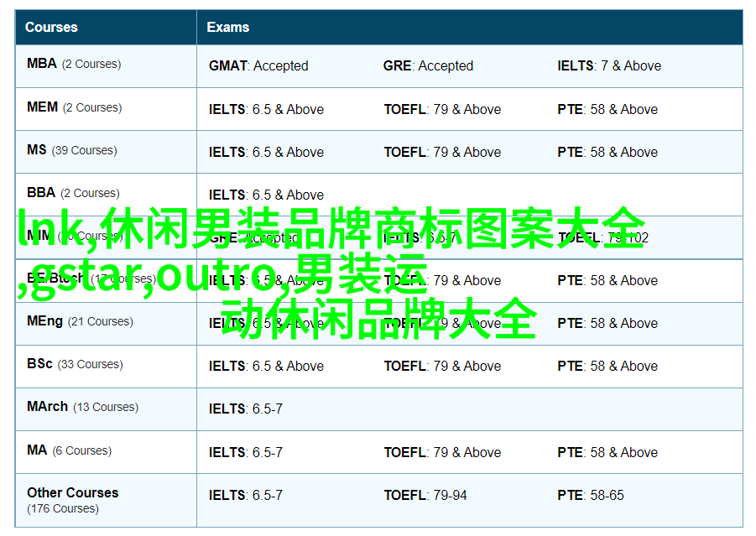
Task: Click the Exams column header
Action: point(470,28)
